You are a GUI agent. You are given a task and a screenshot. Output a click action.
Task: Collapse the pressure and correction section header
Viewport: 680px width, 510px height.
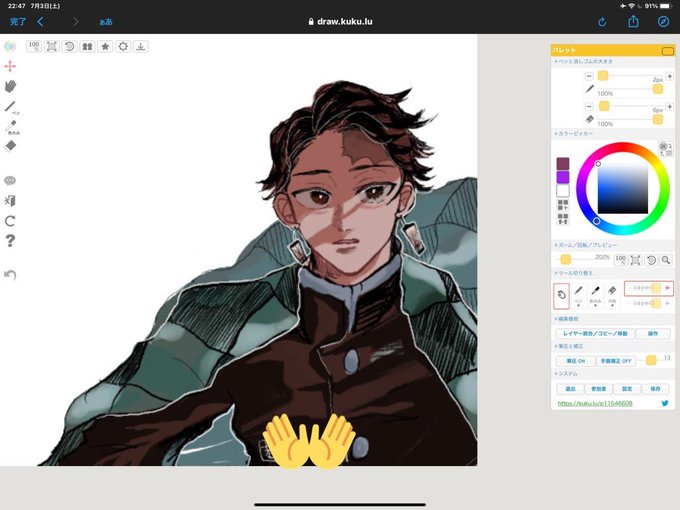click(568, 346)
